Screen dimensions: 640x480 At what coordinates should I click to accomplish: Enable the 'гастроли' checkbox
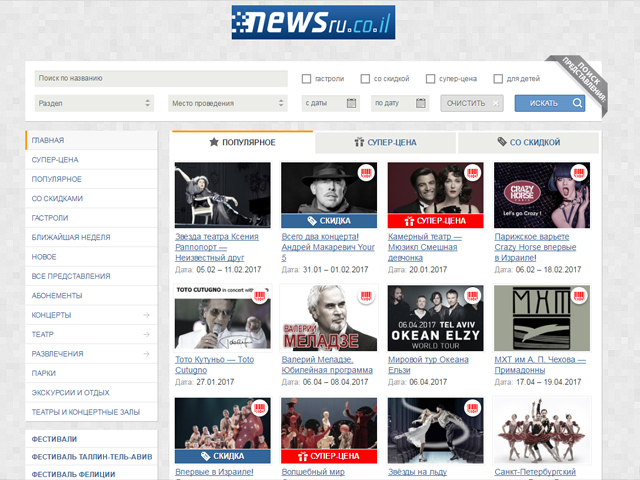(306, 79)
